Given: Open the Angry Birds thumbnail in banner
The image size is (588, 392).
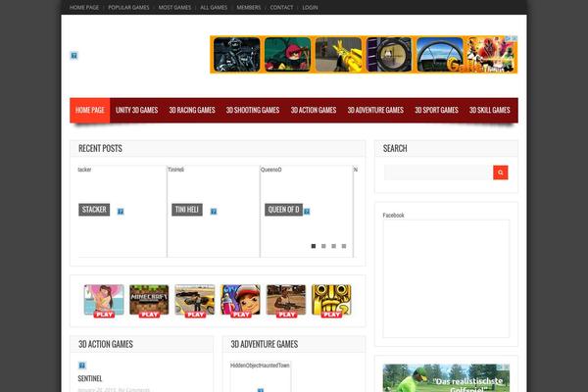Looking at the screenshot, I should 287,55.
